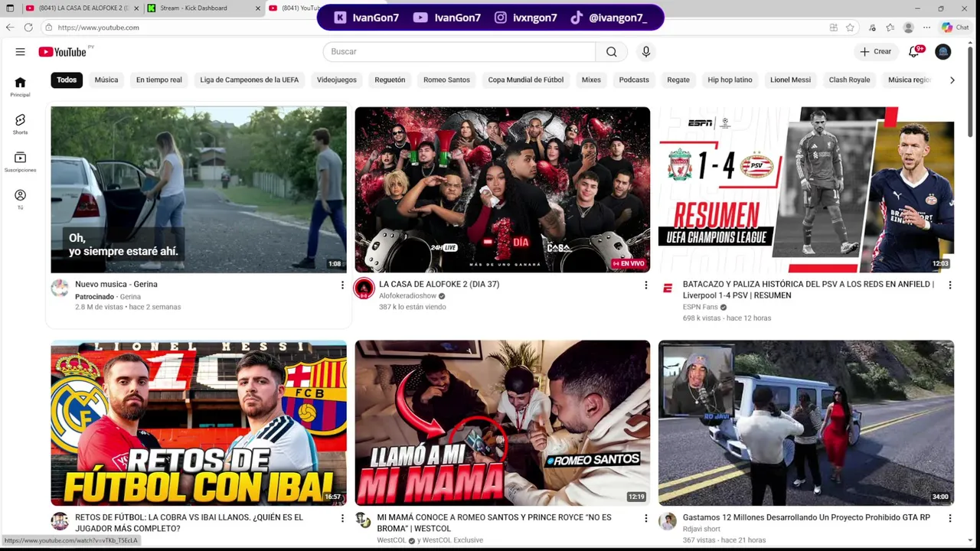This screenshot has height=551, width=980.
Task: Select the Videojuegos chip
Action: coord(337,80)
